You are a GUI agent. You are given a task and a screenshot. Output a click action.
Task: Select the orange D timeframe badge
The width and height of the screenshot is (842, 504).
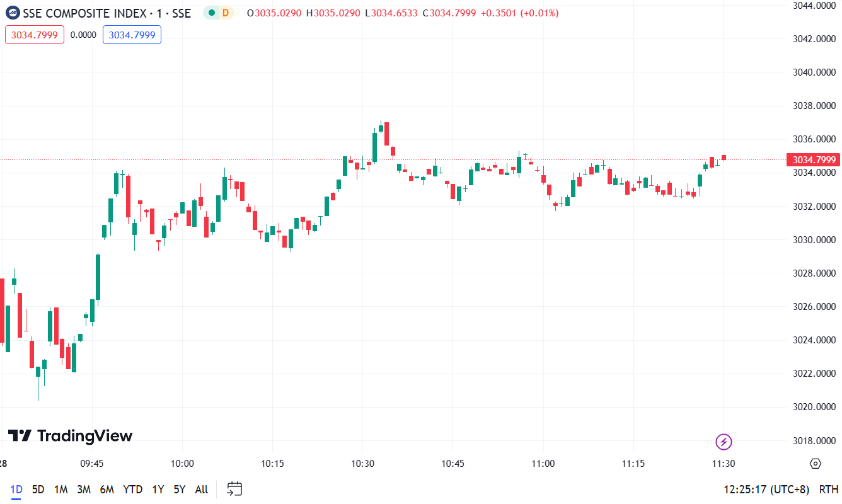coord(224,12)
